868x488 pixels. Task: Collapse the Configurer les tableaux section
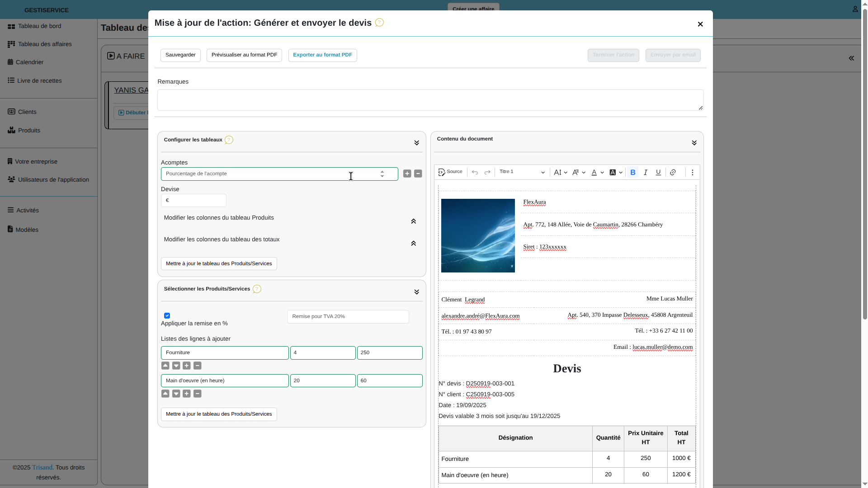(x=416, y=143)
